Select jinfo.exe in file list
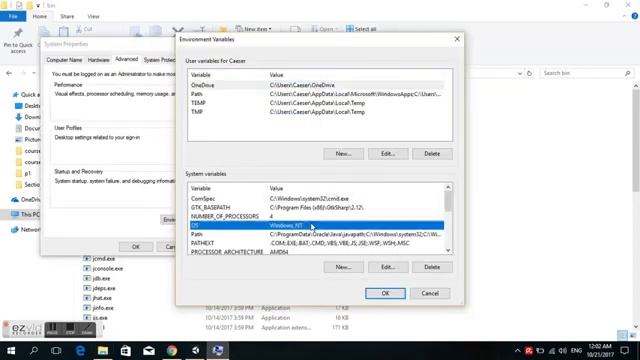The image size is (640, 360). (103, 308)
